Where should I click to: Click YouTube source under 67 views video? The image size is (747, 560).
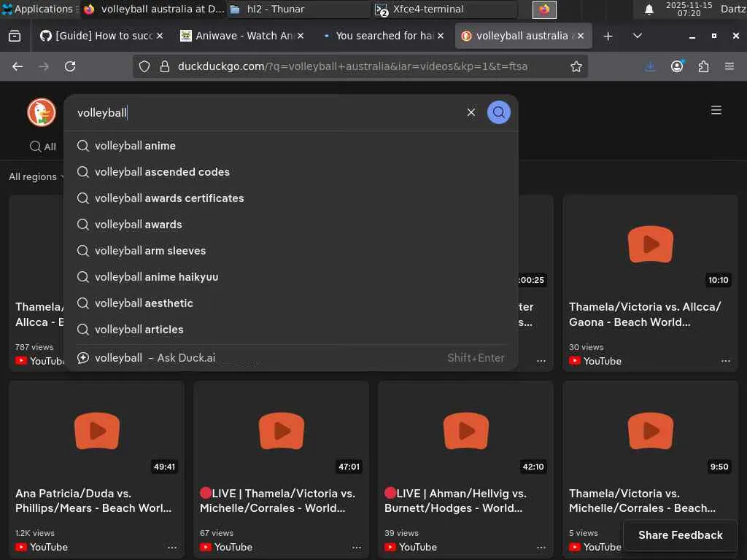[x=226, y=548]
